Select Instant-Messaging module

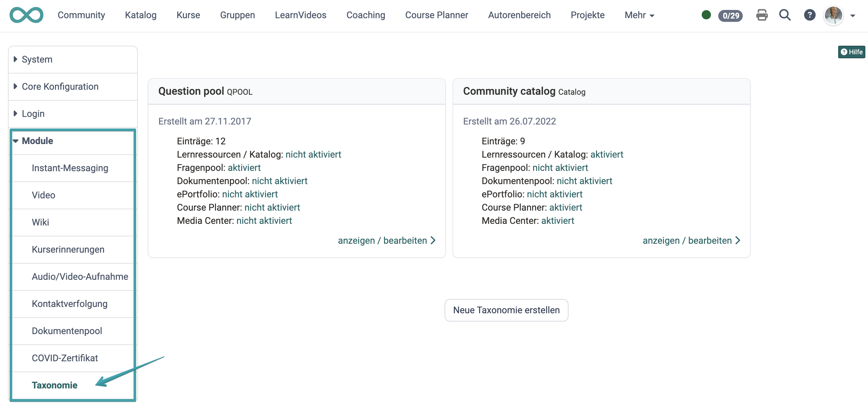click(x=73, y=168)
